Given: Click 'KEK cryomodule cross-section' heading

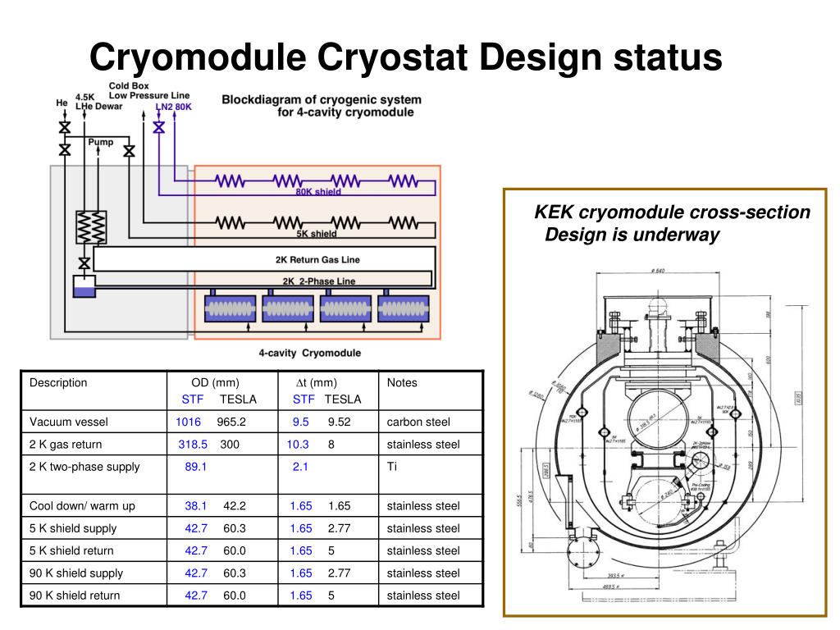Looking at the screenshot, I should [x=673, y=212].
